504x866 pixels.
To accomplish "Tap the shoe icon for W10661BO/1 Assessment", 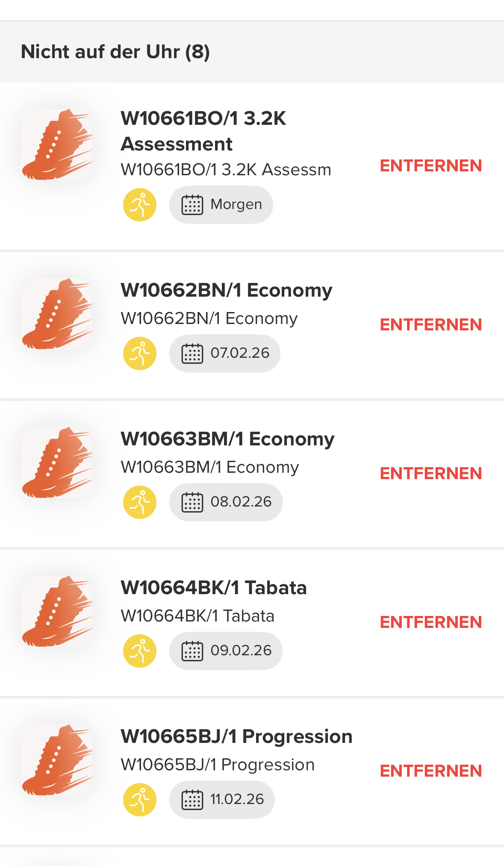I will 57,144.
